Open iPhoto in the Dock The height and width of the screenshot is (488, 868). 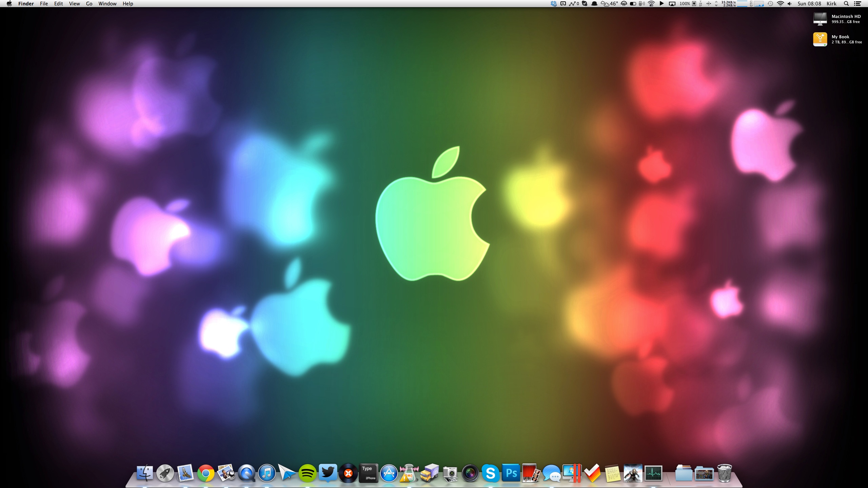point(226,473)
